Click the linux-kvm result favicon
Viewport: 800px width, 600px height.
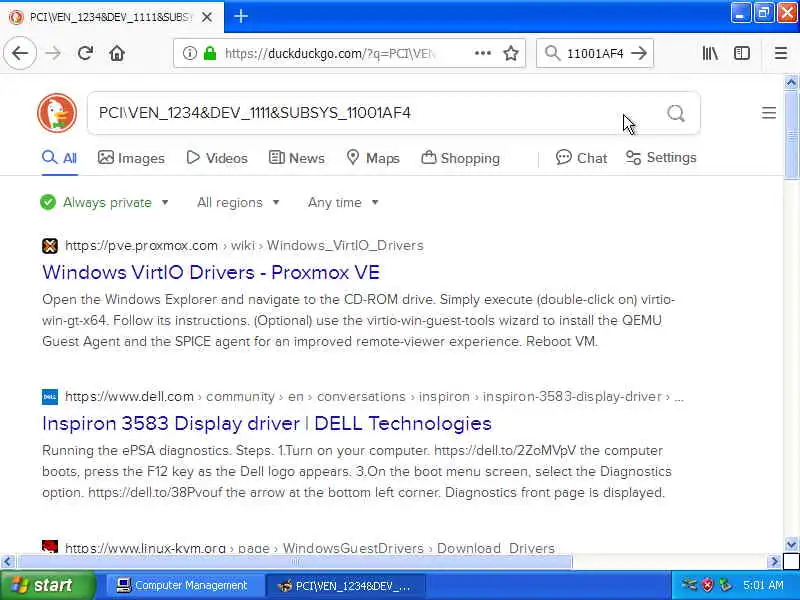pyautogui.click(x=50, y=547)
